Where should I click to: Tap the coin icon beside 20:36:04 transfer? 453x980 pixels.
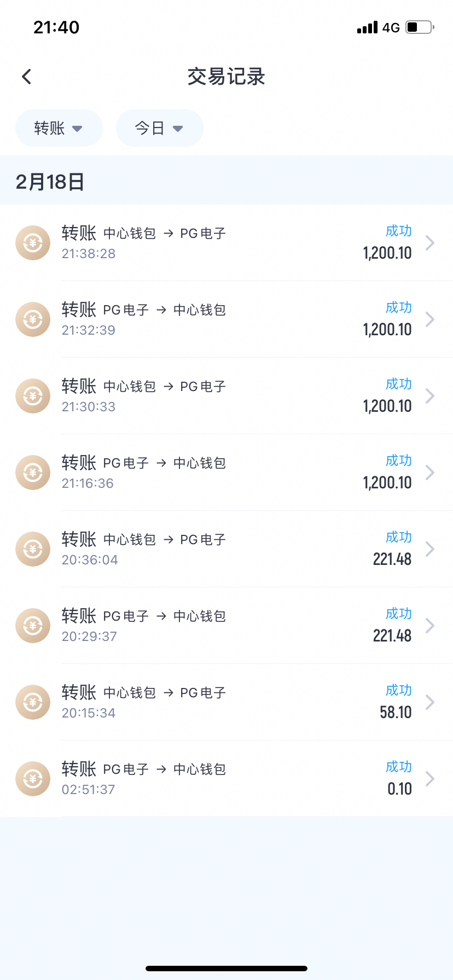click(33, 549)
